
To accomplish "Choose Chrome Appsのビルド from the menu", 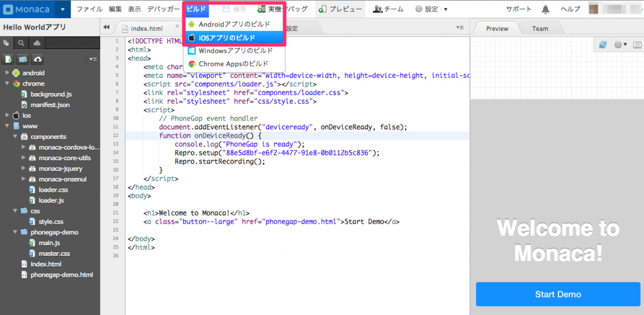I will [x=235, y=64].
